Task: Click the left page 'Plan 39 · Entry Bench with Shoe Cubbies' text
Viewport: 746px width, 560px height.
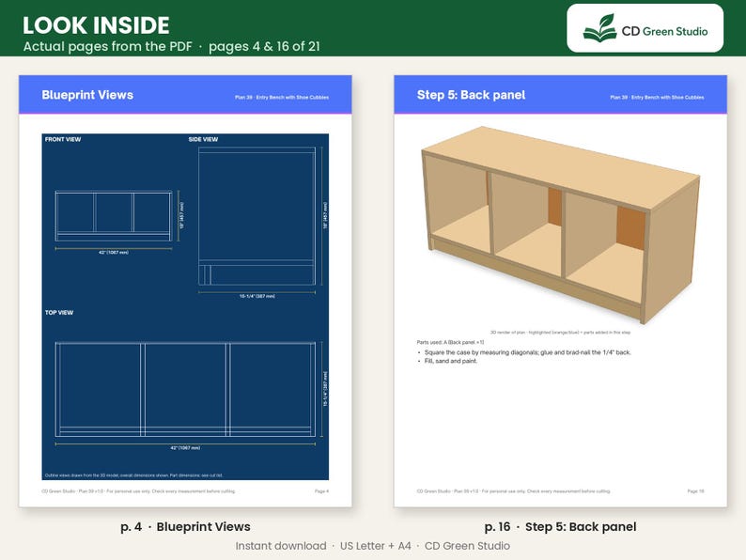Action: (282, 97)
